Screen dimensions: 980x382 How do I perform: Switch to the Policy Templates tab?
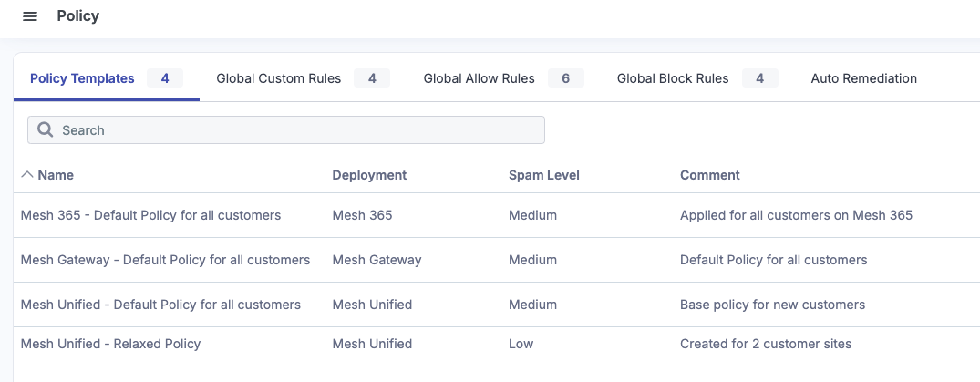point(82,78)
